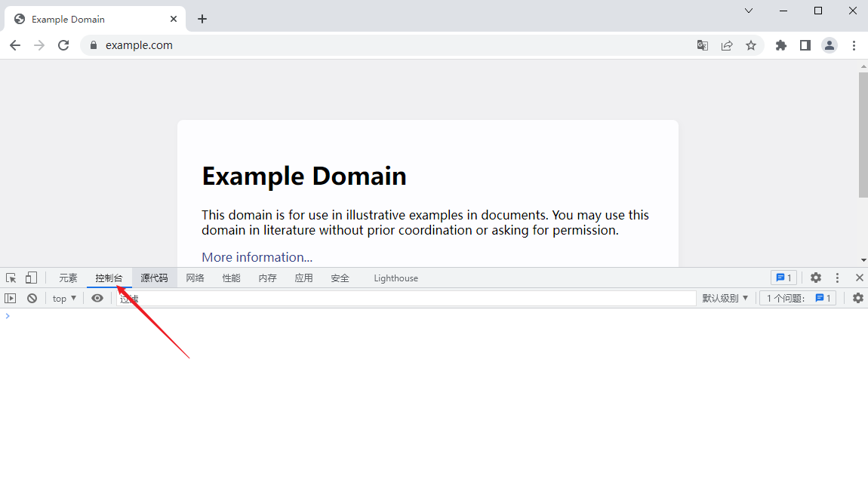
Task: Select the 控制台 console tab
Action: pos(109,278)
